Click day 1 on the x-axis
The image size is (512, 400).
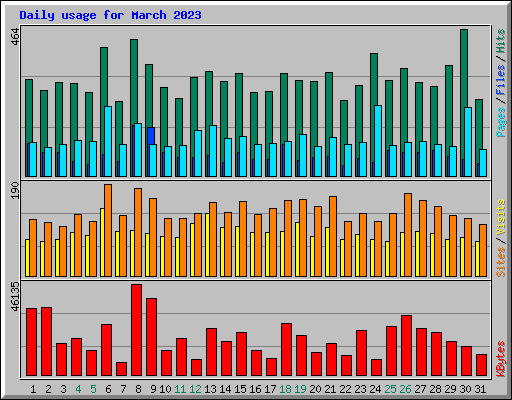click(x=33, y=389)
